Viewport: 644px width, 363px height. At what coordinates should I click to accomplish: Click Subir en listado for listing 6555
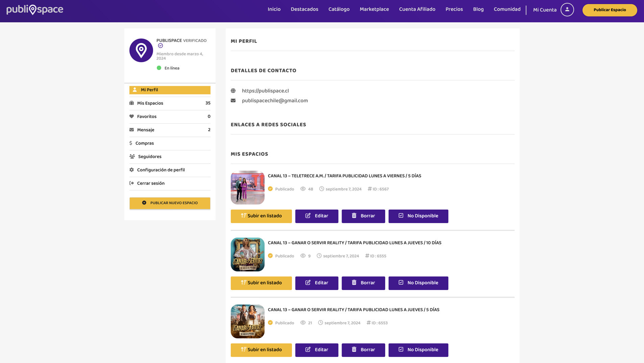261,283
